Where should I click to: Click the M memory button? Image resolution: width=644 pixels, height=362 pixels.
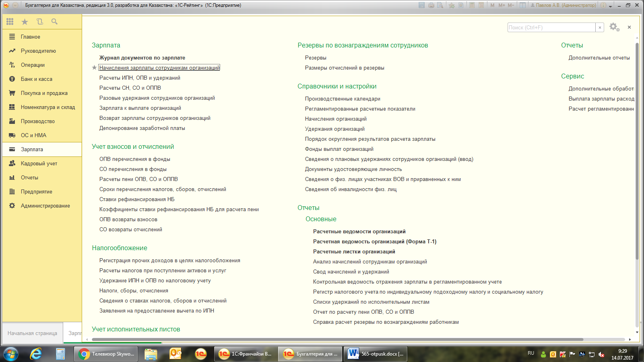click(492, 5)
